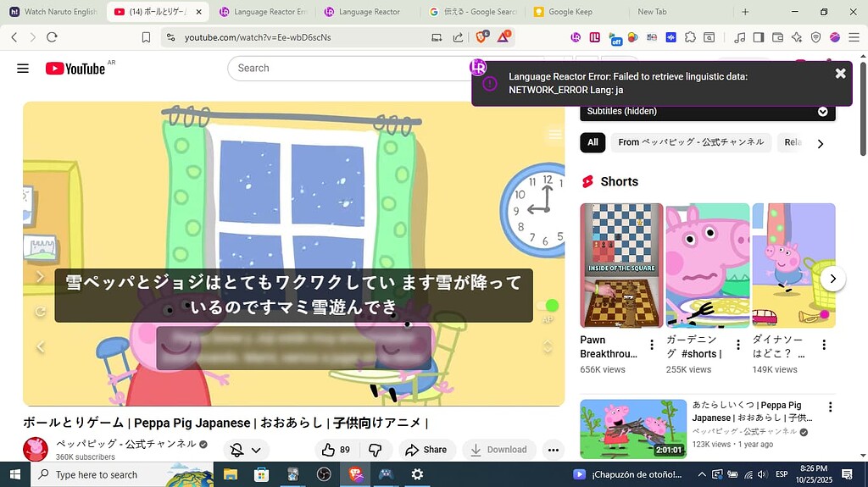Dismiss the Language Reactor error notification
868x487 pixels.
(x=840, y=74)
